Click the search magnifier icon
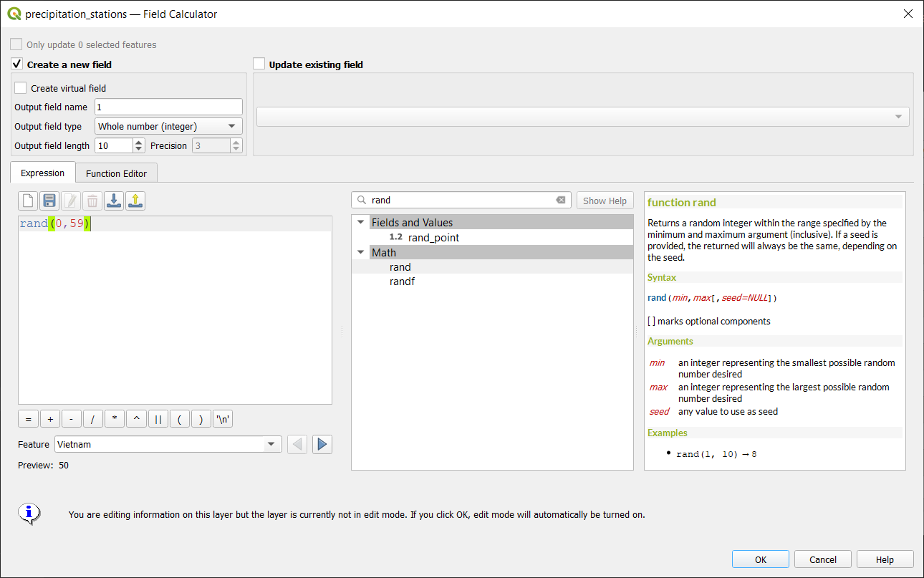This screenshot has width=924, height=578. (x=362, y=201)
